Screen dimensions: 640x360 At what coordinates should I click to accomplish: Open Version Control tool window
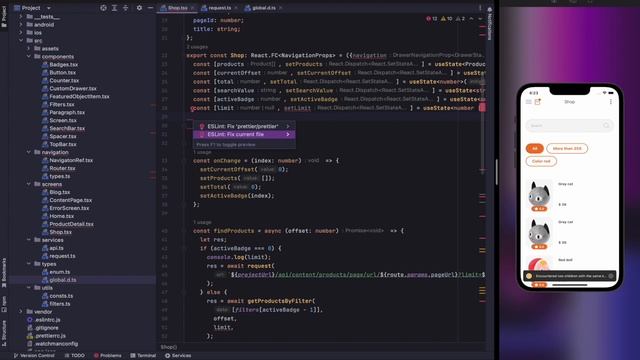(34, 356)
